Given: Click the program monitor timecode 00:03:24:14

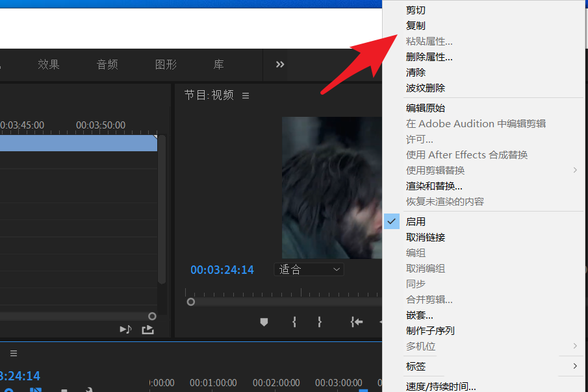Looking at the screenshot, I should pos(222,270).
